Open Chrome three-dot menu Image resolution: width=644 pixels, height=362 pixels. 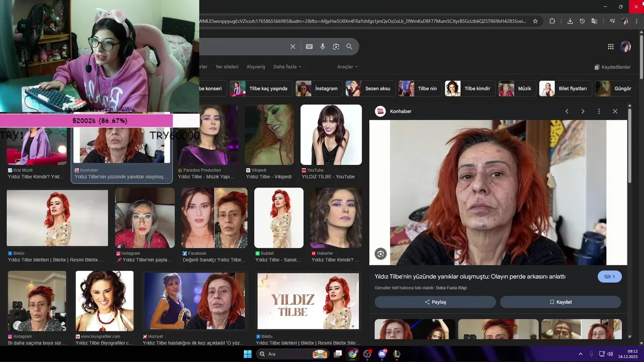637,21
